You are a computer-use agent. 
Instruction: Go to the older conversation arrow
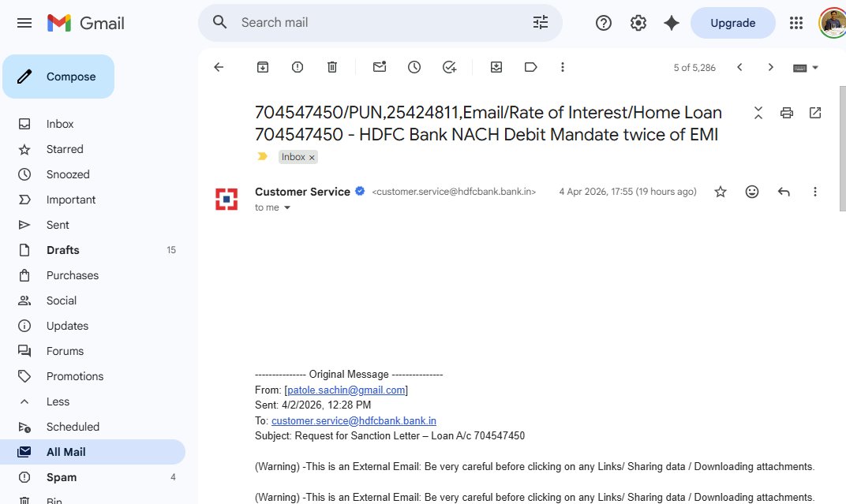(x=770, y=67)
